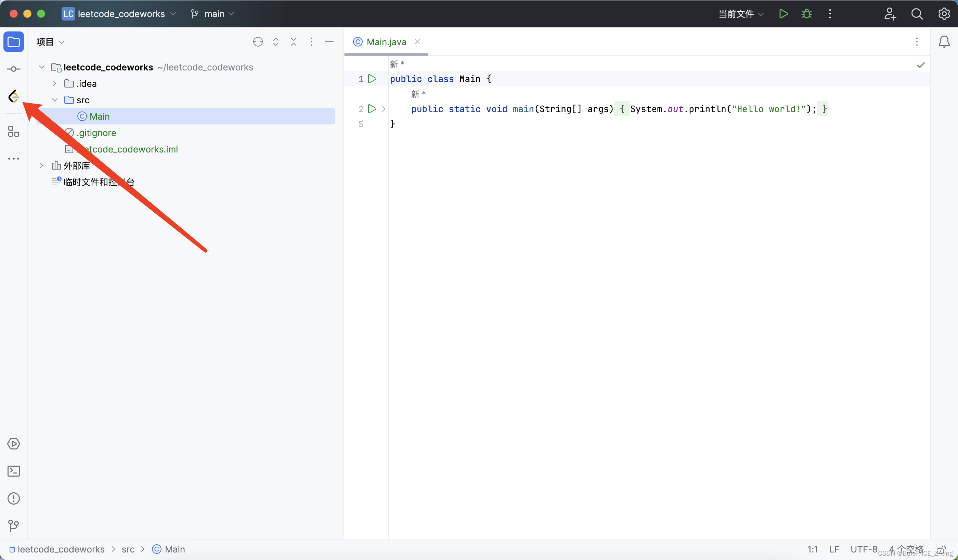Collapse the src folder

55,100
